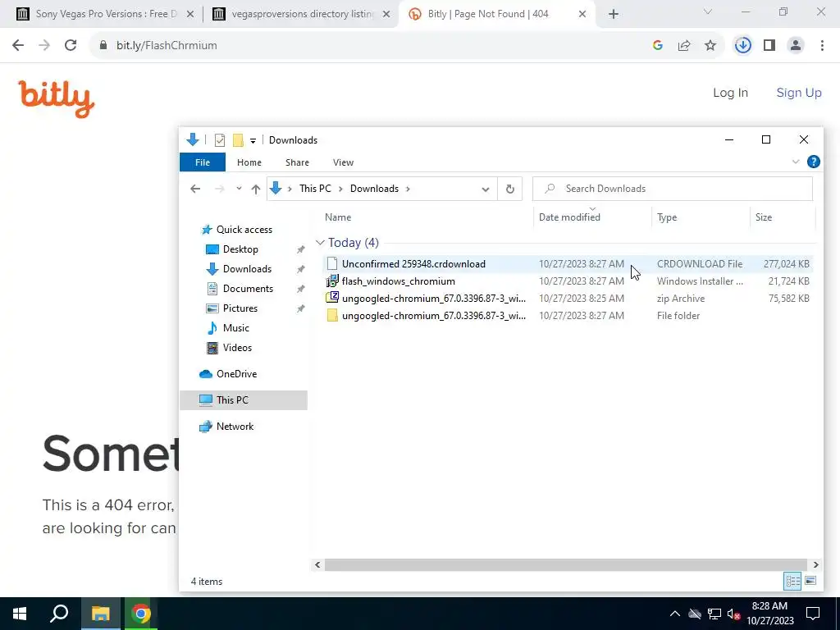840x630 pixels.
Task: Open the File tab in Explorer
Action: [203, 162]
